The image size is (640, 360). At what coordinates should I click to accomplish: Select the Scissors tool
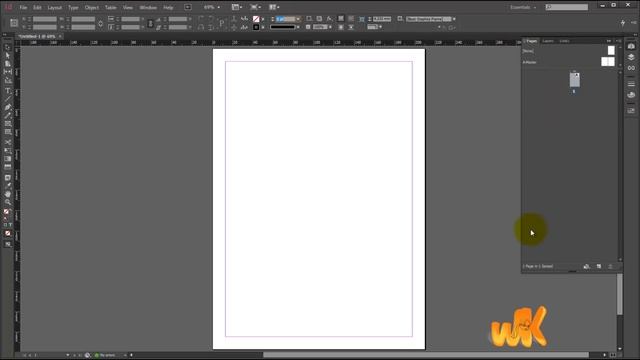(8, 142)
